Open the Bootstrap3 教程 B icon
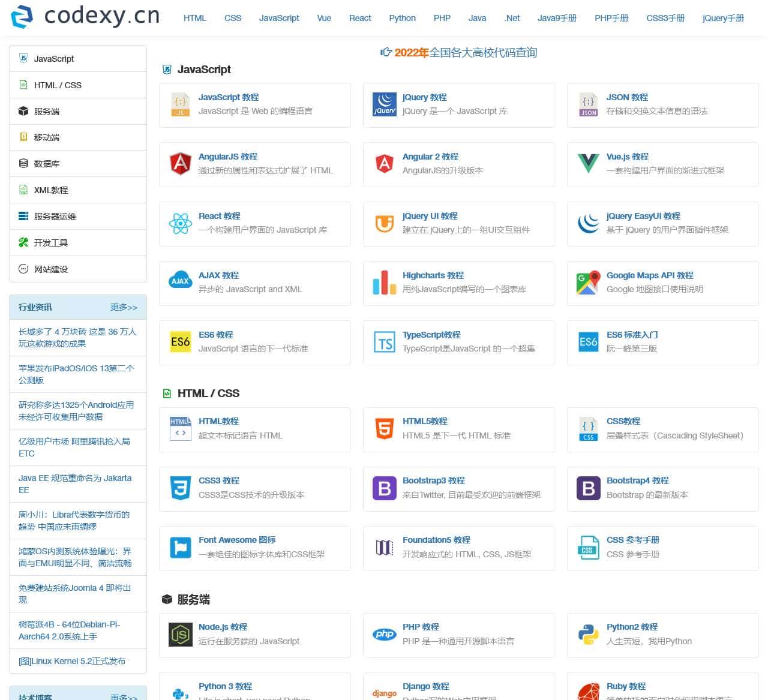This screenshot has height=700, width=768. click(x=385, y=488)
